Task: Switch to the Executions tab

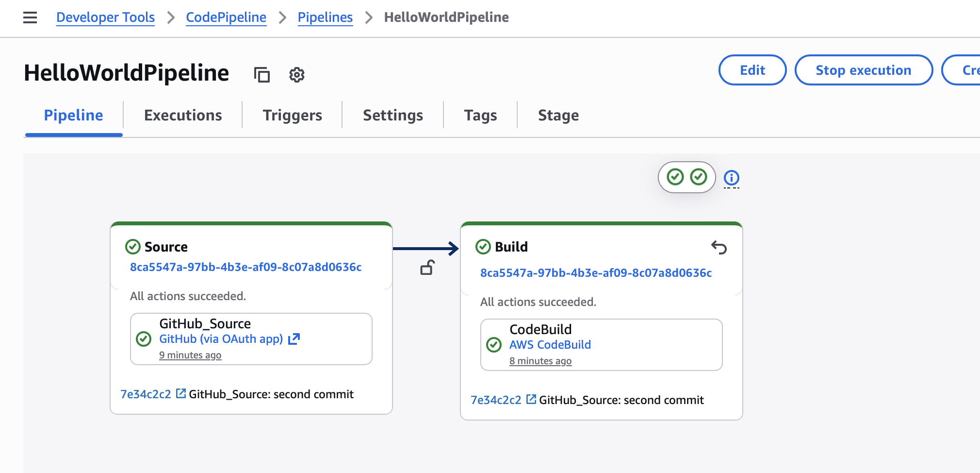Action: pyautogui.click(x=183, y=116)
